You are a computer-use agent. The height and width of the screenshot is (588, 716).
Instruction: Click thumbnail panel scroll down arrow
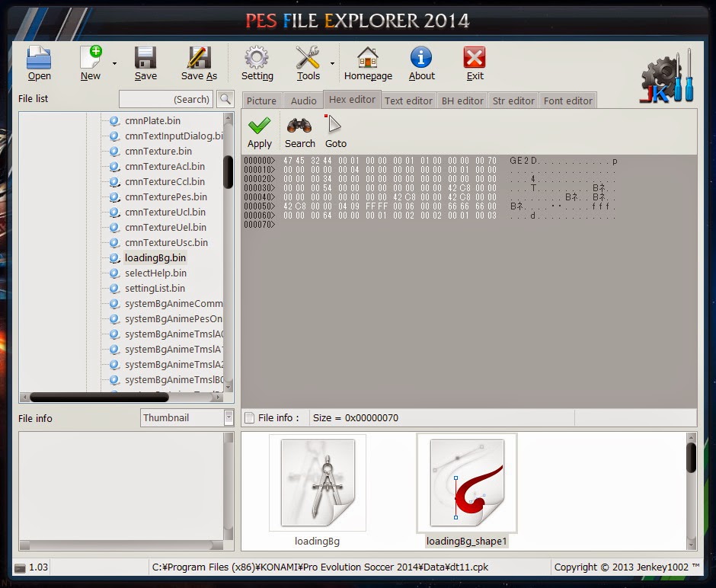pyautogui.click(x=692, y=545)
